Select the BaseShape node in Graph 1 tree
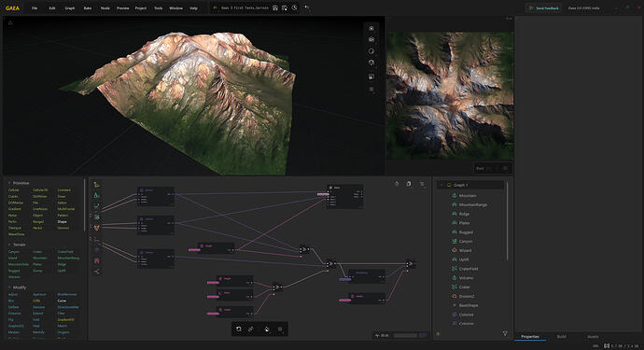644x350 pixels. coord(469,305)
